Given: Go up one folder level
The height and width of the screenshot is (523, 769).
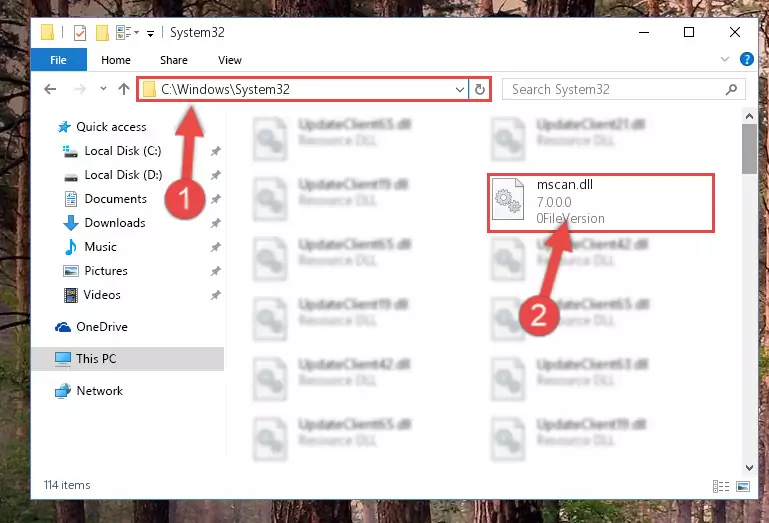Looking at the screenshot, I should point(124,89).
